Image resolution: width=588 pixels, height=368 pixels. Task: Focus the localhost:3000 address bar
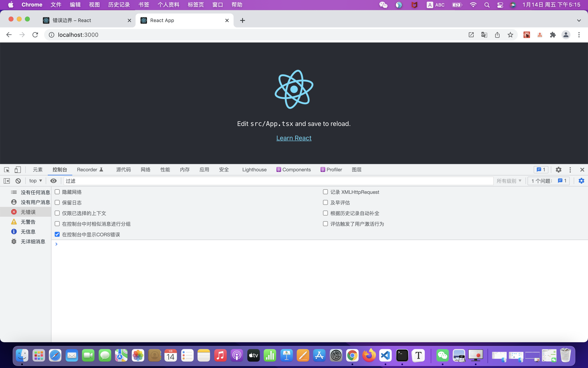[255, 35]
